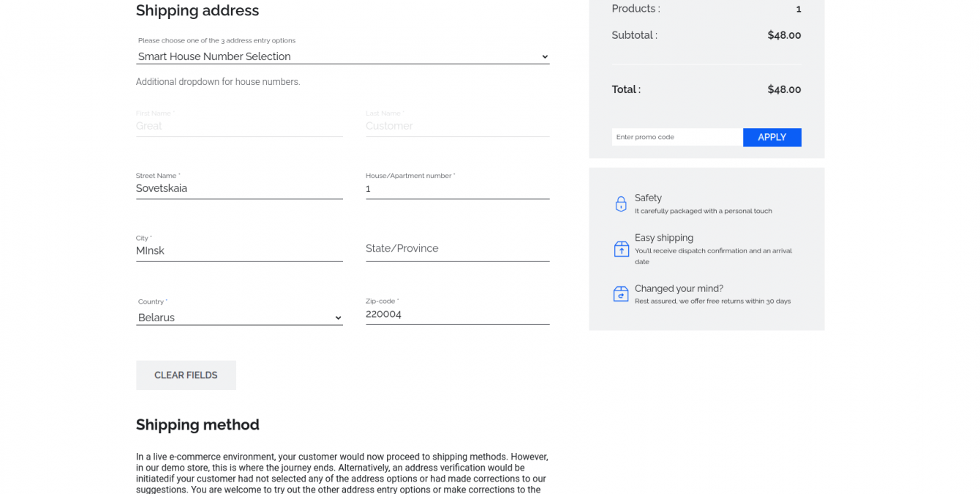Click the First Name field

(x=238, y=126)
